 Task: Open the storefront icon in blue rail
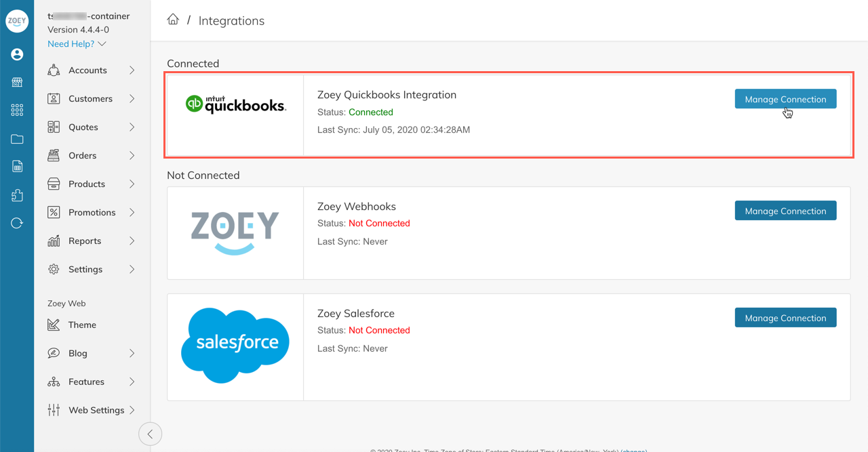[17, 82]
